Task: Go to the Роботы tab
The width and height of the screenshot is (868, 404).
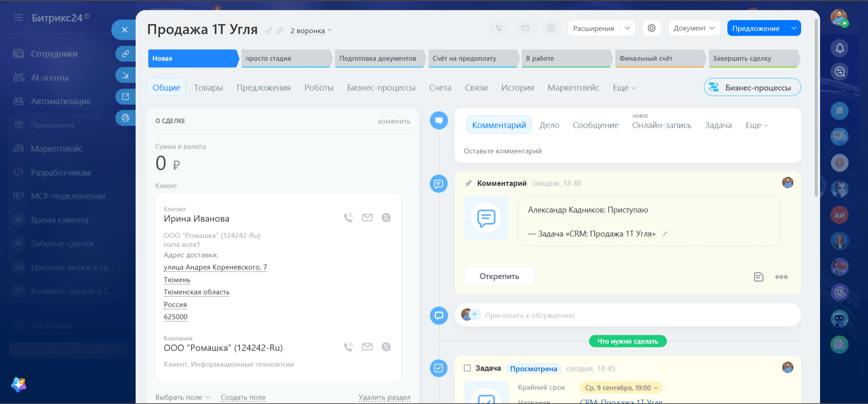Action: click(x=319, y=88)
